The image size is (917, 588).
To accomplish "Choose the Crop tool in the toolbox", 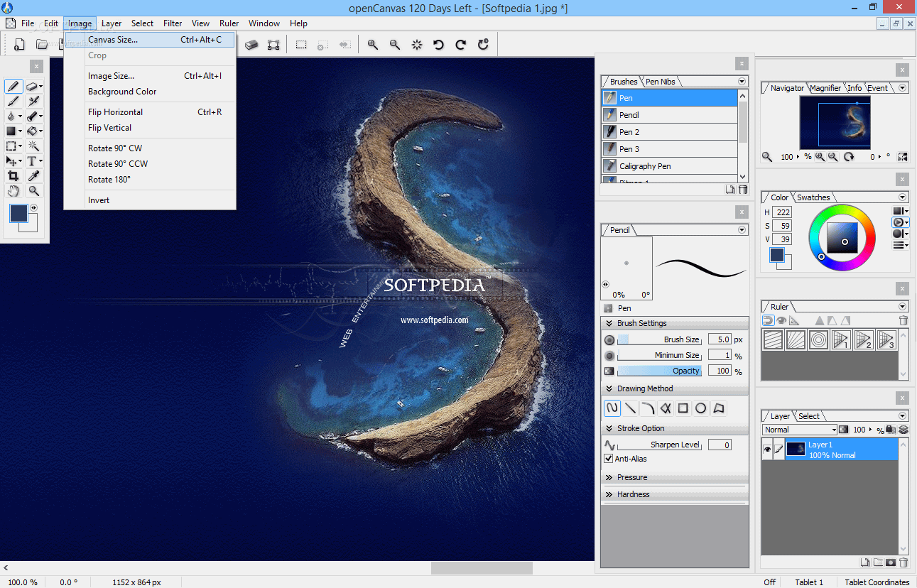I will 13,176.
